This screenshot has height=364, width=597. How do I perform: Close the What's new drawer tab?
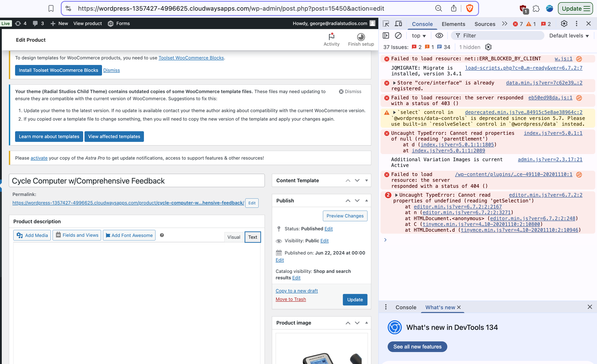click(459, 307)
